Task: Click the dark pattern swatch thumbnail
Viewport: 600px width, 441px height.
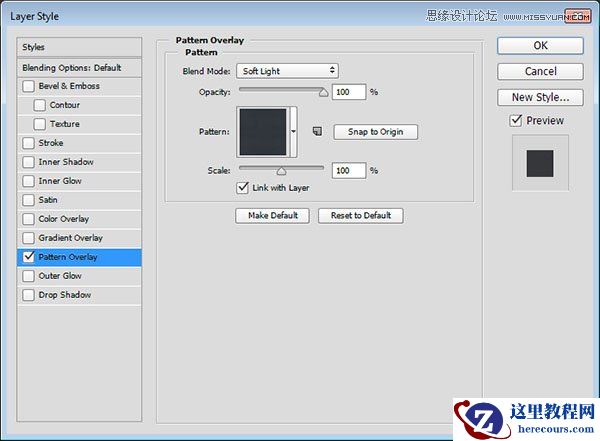Action: (x=263, y=132)
